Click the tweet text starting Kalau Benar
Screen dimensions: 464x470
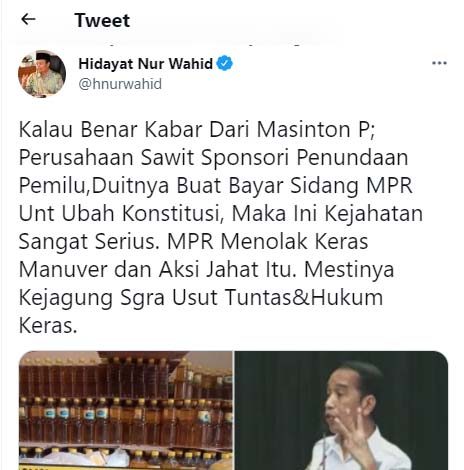point(221,227)
